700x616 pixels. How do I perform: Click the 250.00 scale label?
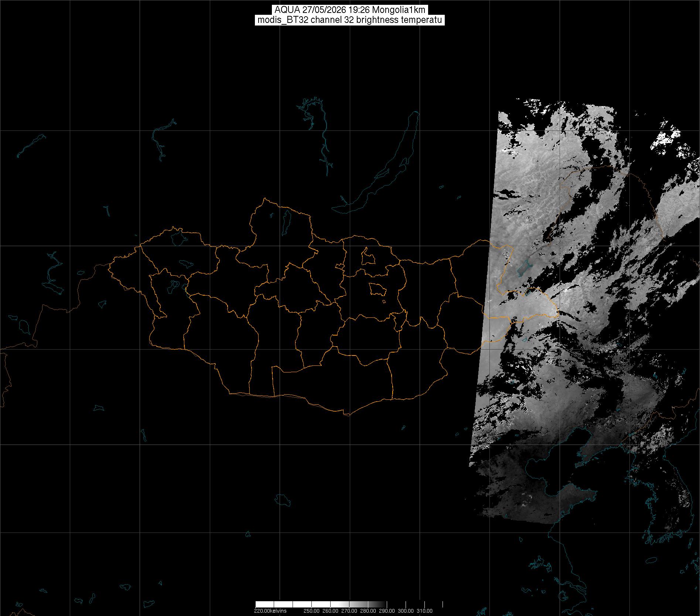coord(311,611)
